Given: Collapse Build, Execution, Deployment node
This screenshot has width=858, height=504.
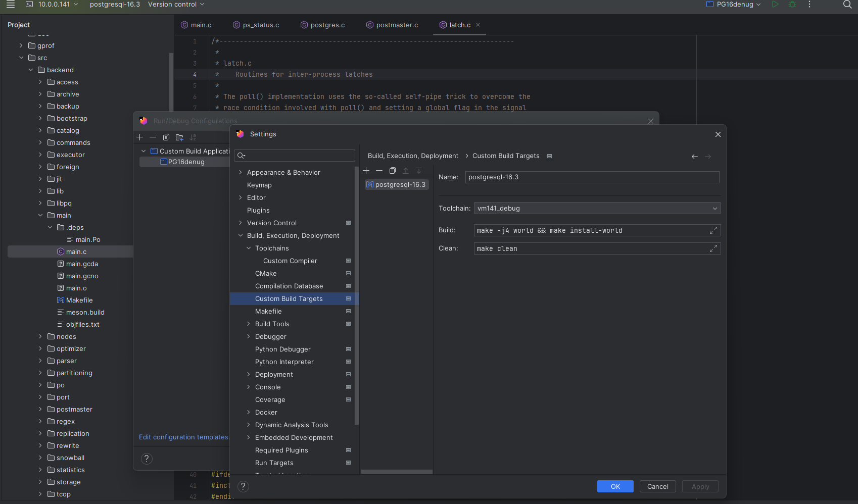Looking at the screenshot, I should click(241, 236).
